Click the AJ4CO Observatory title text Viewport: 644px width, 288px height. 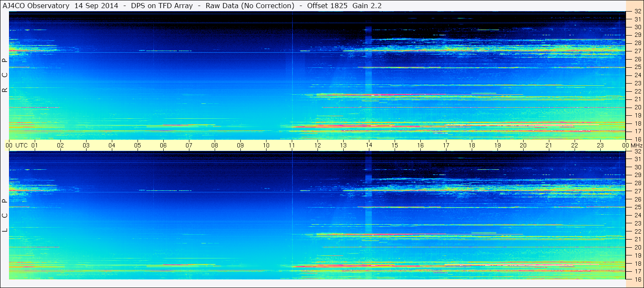pyautogui.click(x=36, y=6)
